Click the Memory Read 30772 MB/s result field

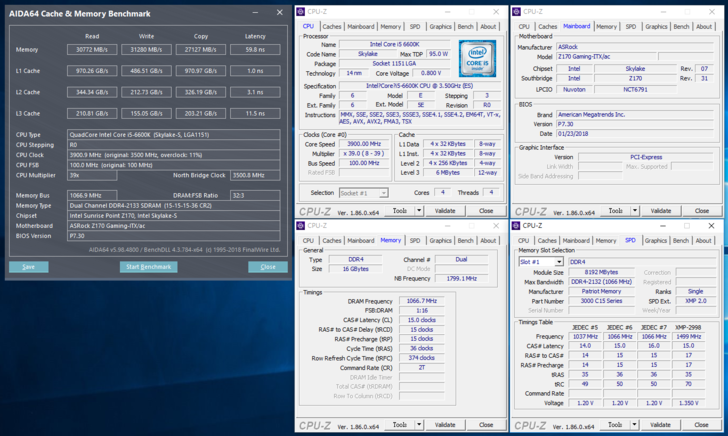tap(92, 49)
